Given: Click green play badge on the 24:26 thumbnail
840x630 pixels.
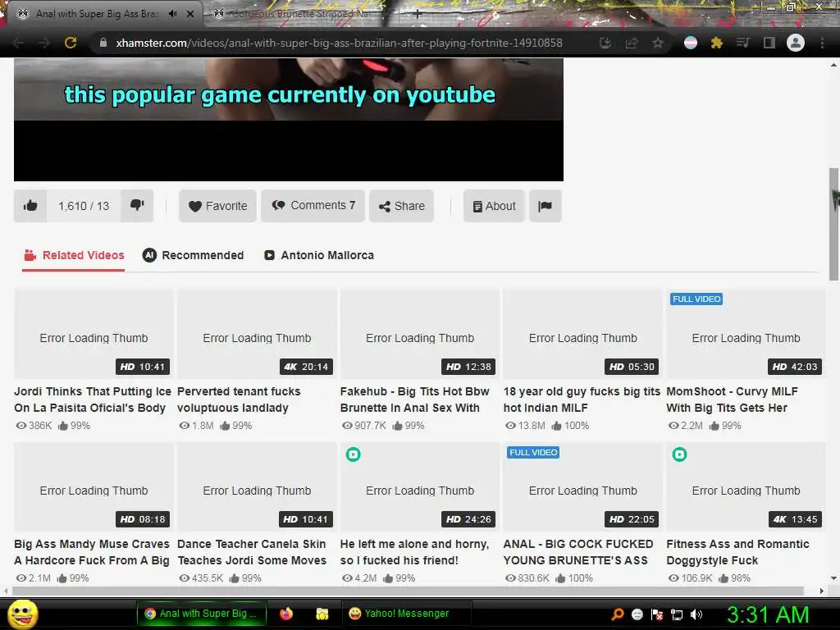Looking at the screenshot, I should 353,454.
